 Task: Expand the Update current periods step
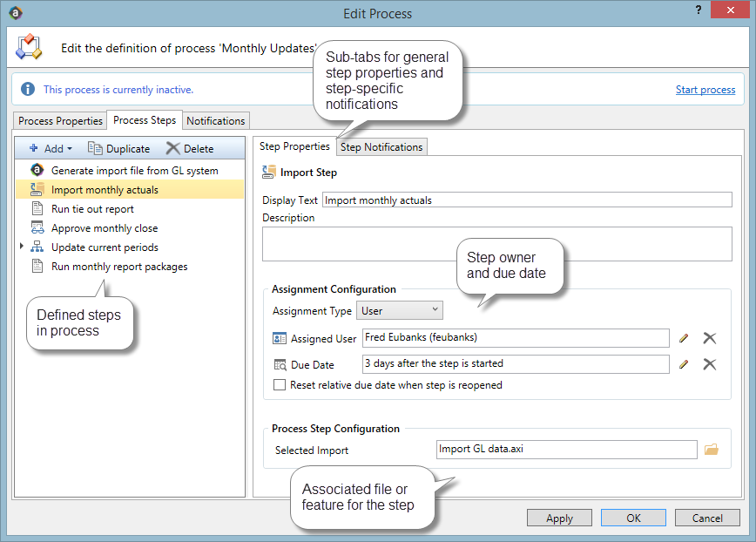(22, 247)
